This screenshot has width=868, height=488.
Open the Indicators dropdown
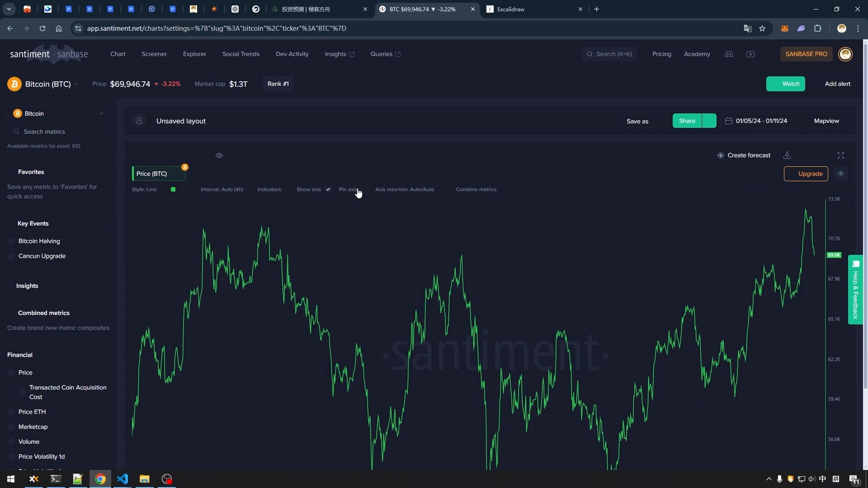[270, 189]
